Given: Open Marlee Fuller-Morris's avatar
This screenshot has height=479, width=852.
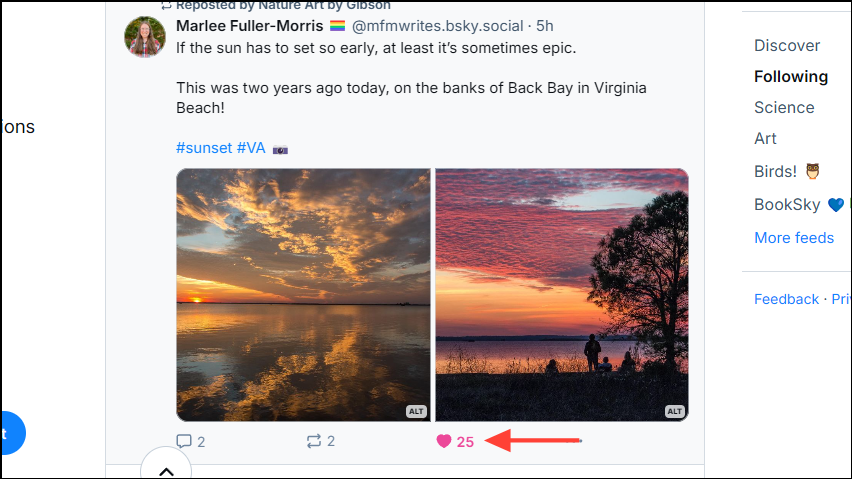Looking at the screenshot, I should click(x=145, y=37).
